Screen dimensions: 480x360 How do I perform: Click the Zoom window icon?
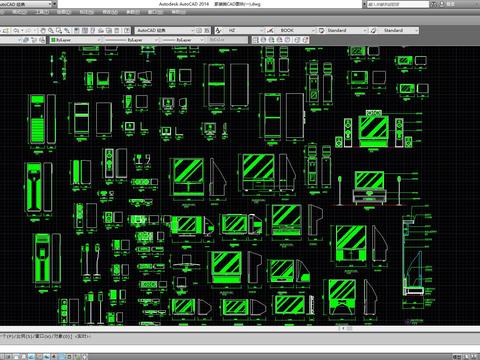[x=59, y=31]
